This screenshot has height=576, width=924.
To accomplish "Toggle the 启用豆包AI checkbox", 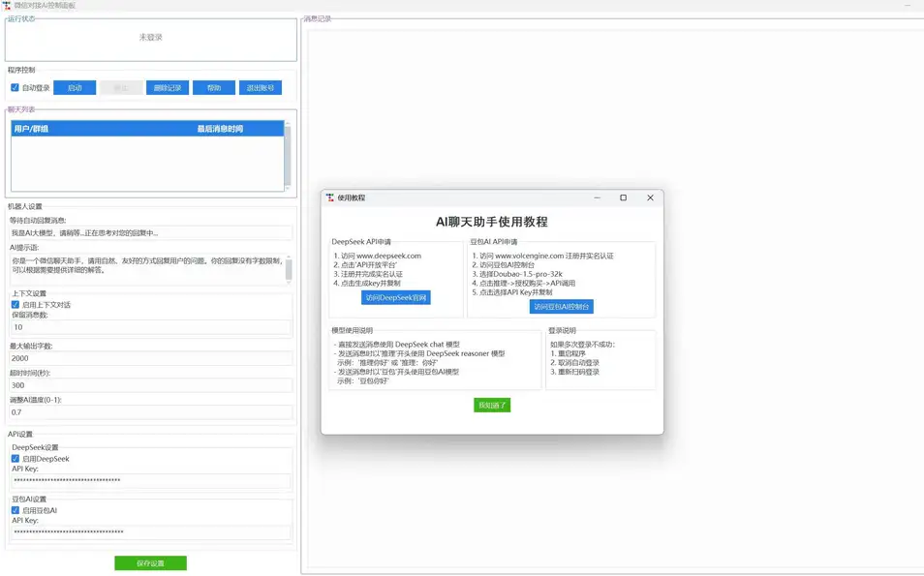I will 15,510.
